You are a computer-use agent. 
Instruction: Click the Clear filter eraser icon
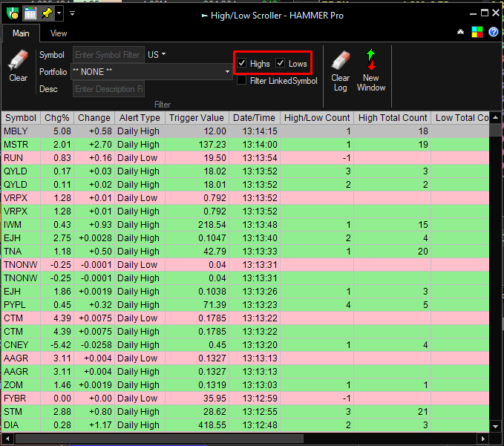pyautogui.click(x=19, y=66)
